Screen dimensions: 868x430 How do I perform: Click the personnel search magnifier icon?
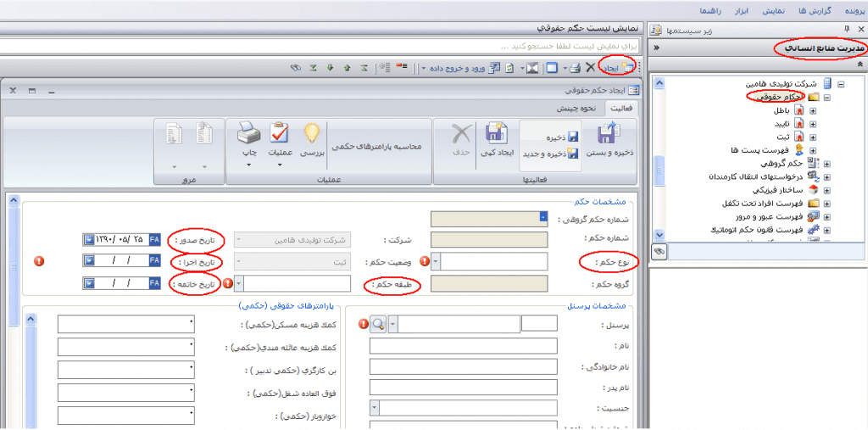[x=378, y=324]
